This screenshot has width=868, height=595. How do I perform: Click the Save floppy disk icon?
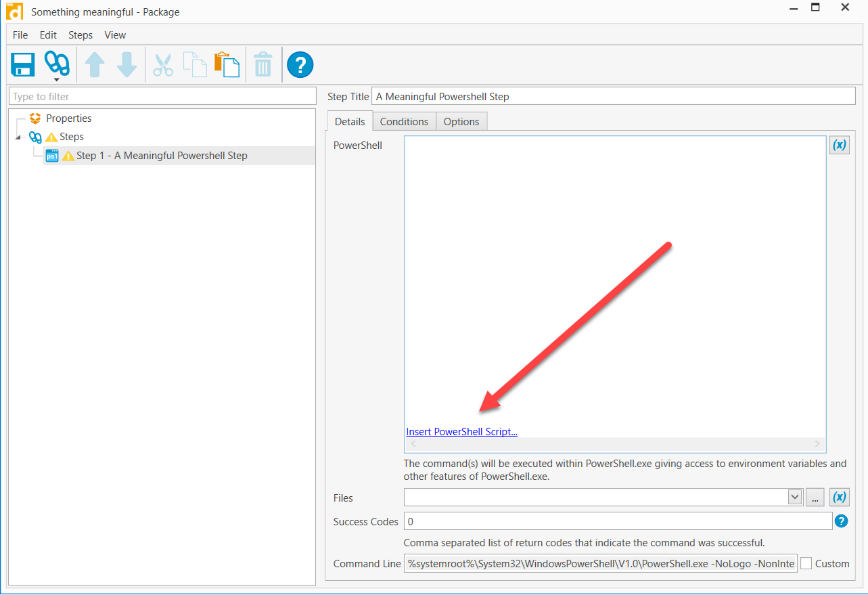(x=23, y=65)
